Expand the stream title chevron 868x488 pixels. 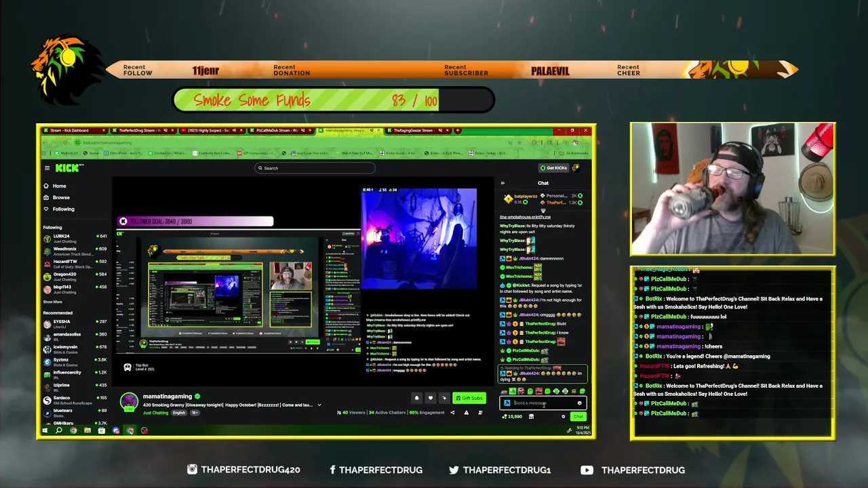[x=319, y=405]
